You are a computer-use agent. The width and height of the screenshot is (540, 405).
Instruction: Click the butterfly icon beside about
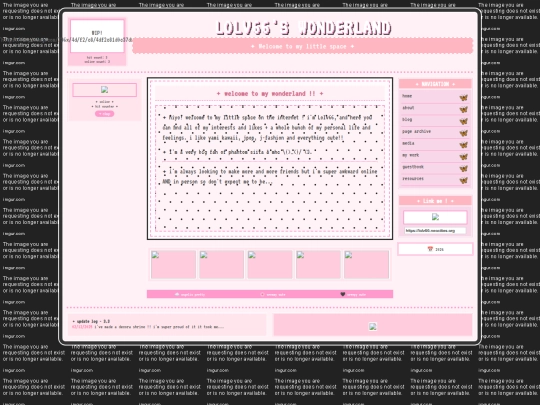(x=464, y=110)
